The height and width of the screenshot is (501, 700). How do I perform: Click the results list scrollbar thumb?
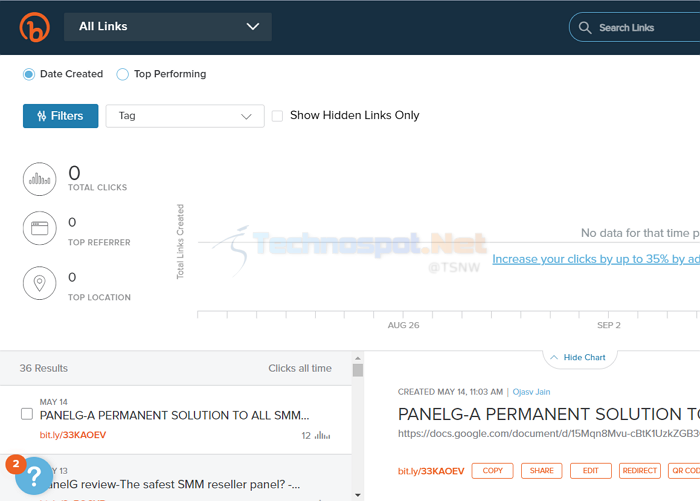pos(358,370)
